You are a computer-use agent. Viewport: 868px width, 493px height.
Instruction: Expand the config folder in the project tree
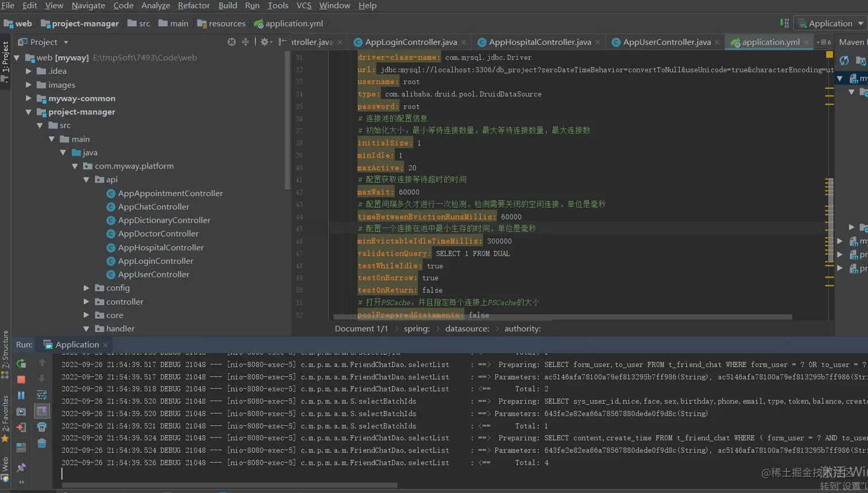point(86,288)
